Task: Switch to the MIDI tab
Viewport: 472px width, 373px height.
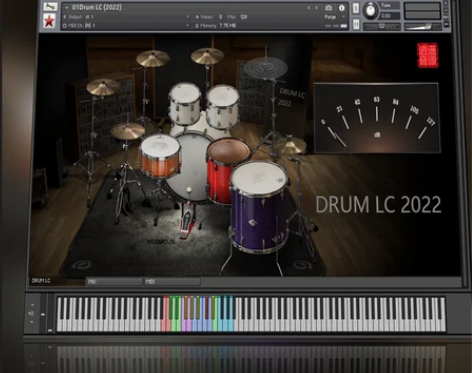Action: click(172, 282)
